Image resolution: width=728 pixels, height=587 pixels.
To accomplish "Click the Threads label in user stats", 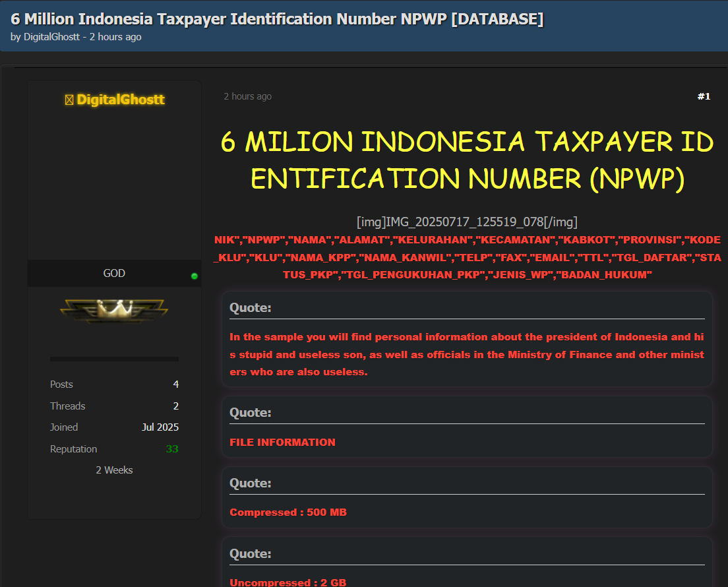I will click(68, 406).
